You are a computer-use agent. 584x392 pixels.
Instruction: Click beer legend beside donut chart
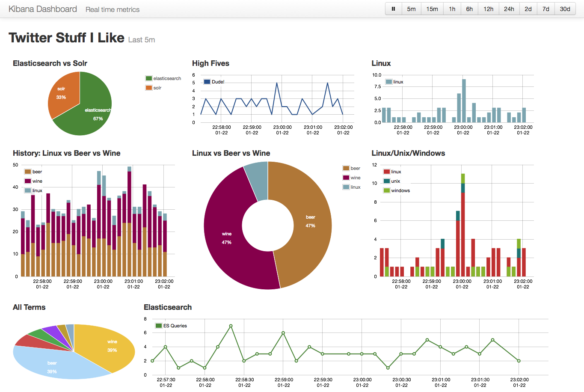pyautogui.click(x=352, y=168)
